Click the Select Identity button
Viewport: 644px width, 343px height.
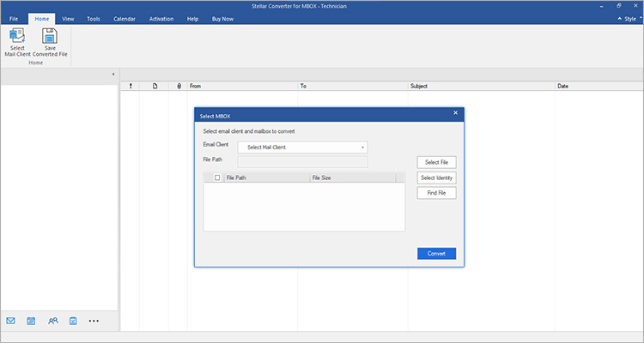436,178
